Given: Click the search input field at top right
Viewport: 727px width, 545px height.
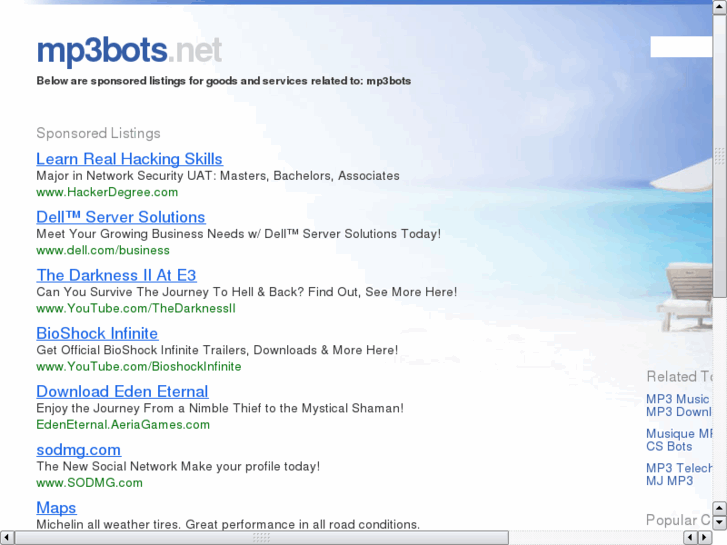Looking at the screenshot, I should (681, 47).
